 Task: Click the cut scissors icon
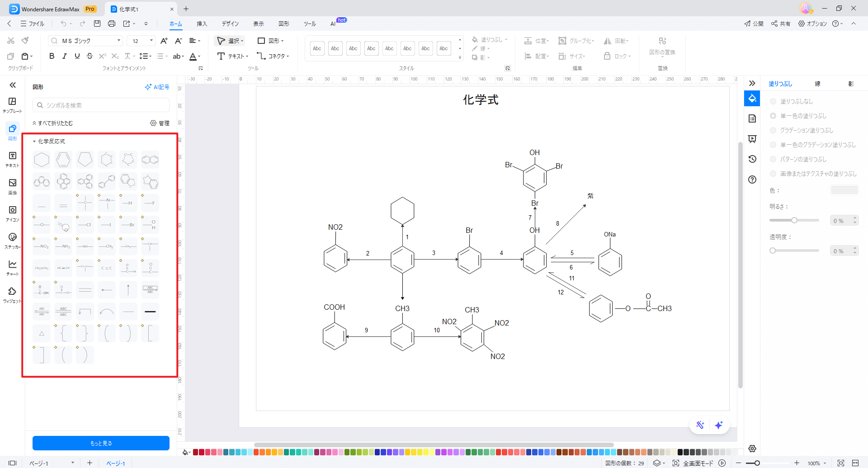(11, 41)
